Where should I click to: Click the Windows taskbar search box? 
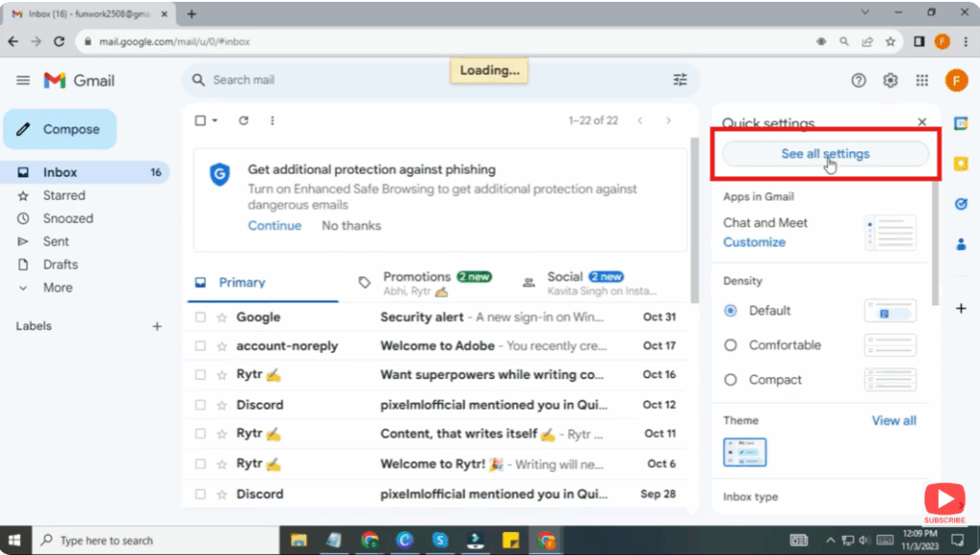pos(155,540)
